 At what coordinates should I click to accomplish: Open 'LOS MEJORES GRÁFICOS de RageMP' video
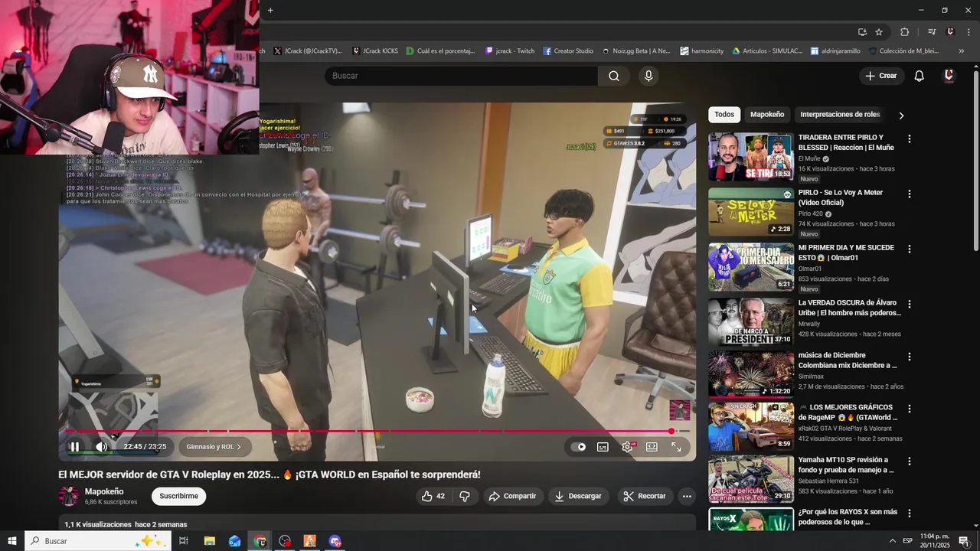pos(751,426)
